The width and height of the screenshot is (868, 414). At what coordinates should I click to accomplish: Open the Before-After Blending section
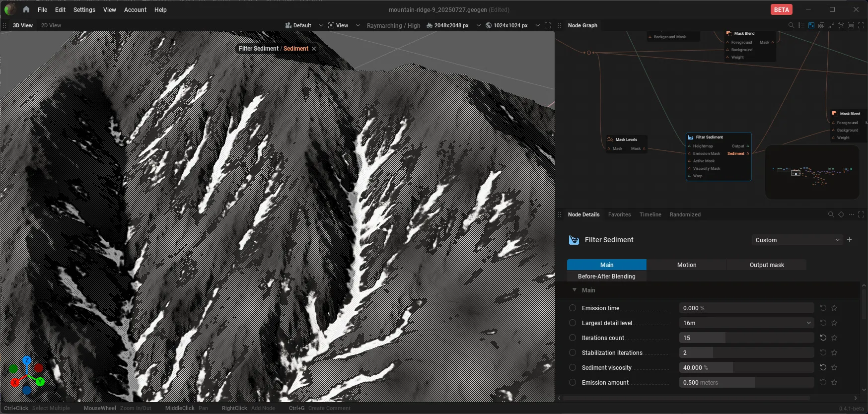coord(606,276)
